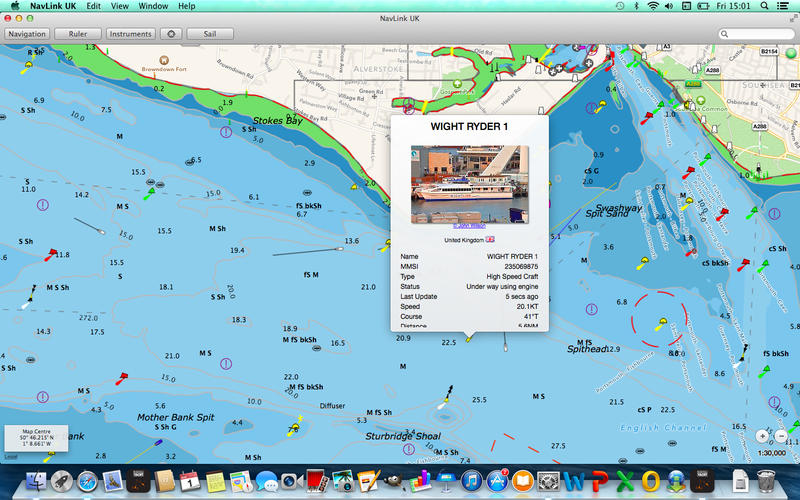Open Maps app in the dock
Screen dimensions: 800x500
point(241,481)
